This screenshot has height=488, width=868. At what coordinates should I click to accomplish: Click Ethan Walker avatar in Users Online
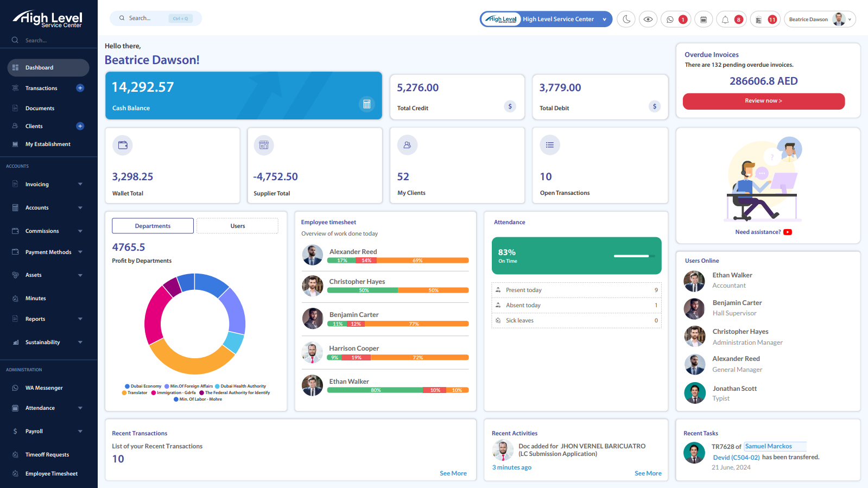click(x=694, y=281)
